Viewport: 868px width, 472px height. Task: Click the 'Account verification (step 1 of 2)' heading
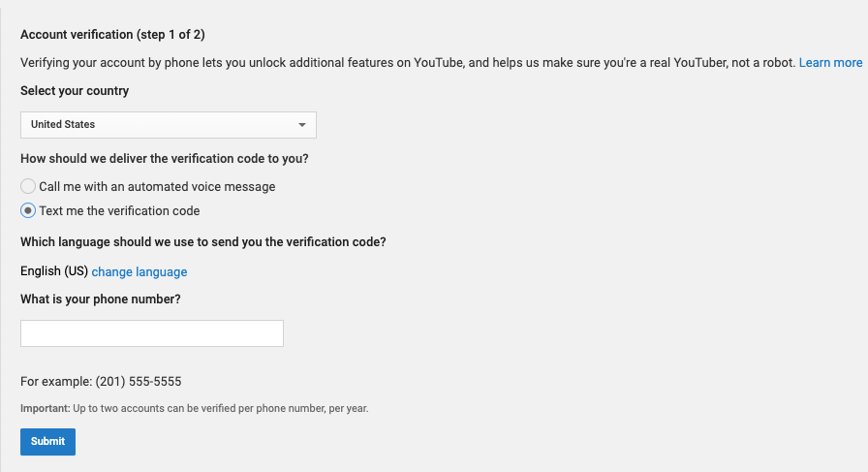click(113, 34)
